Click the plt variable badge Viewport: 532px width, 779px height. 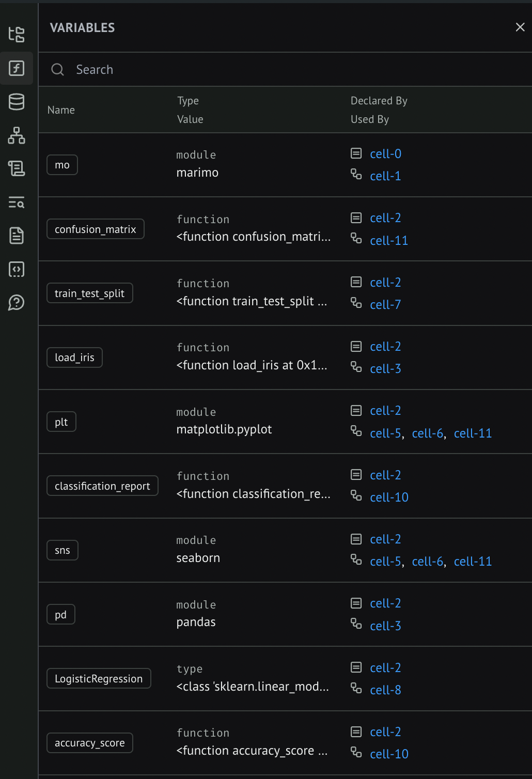pyautogui.click(x=61, y=422)
